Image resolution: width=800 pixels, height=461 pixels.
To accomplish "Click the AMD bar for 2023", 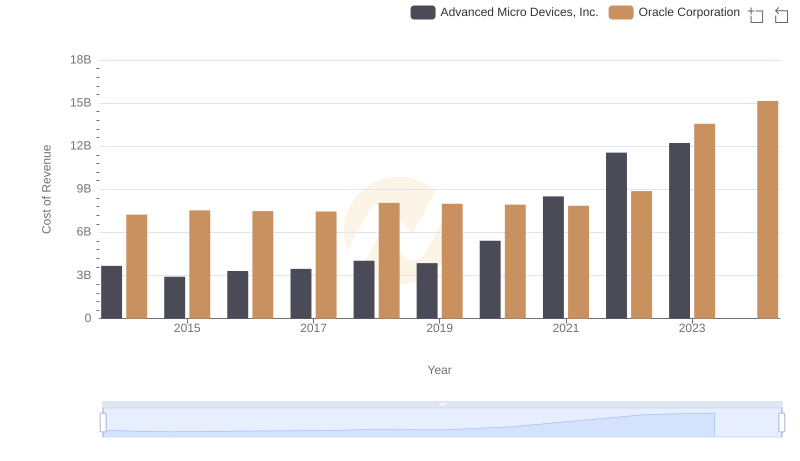I will [x=680, y=230].
